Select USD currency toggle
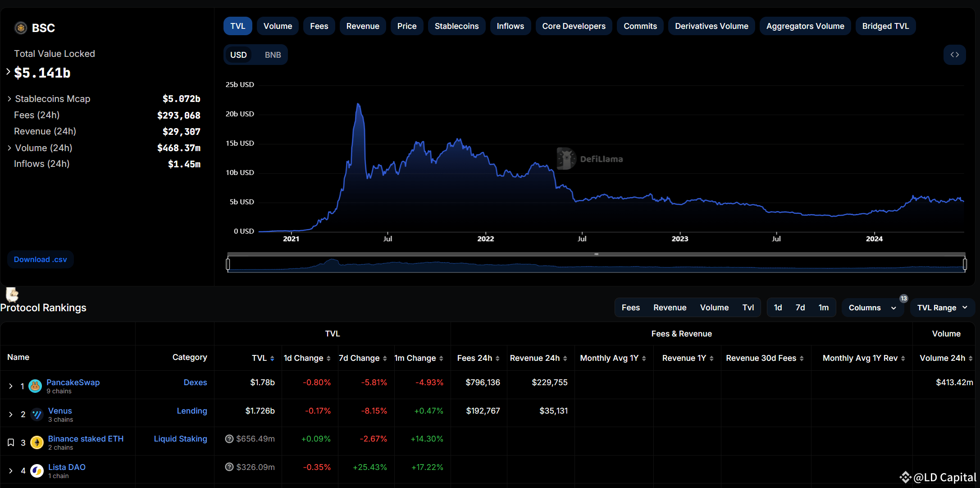 point(238,55)
